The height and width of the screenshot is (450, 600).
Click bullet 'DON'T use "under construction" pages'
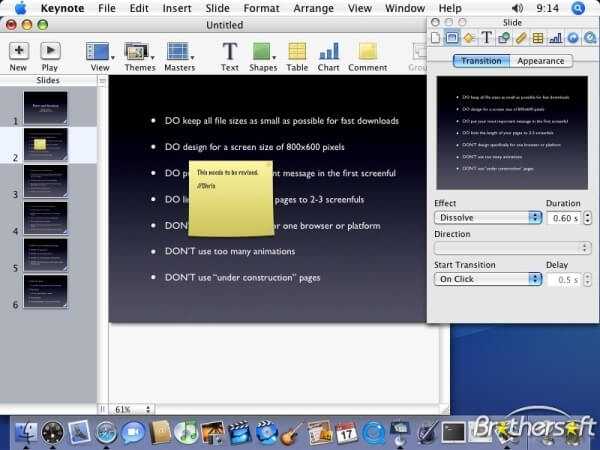pyautogui.click(x=242, y=277)
